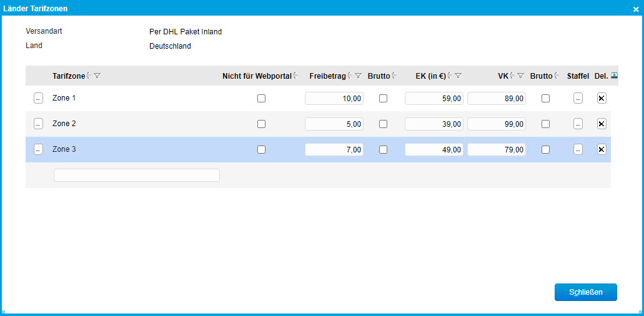Enable Freibetrag Brutto checkbox for Zone 1
The width and height of the screenshot is (644, 316).
383,99
